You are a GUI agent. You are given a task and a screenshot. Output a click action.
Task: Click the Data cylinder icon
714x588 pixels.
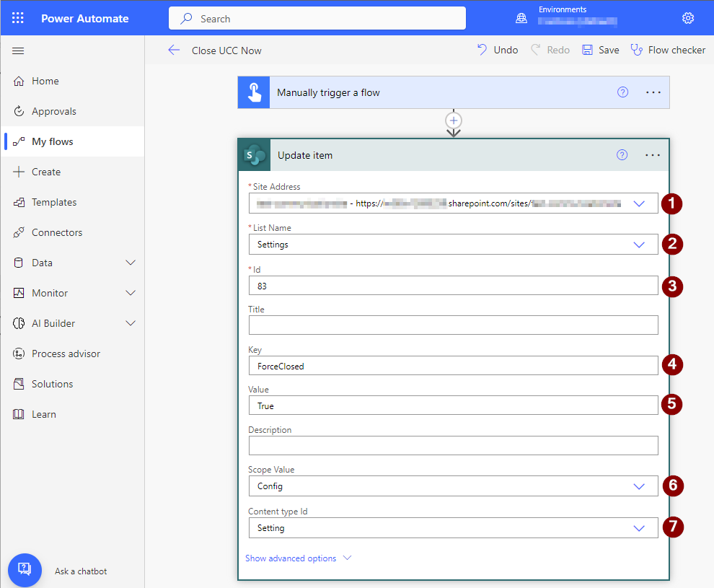19,263
